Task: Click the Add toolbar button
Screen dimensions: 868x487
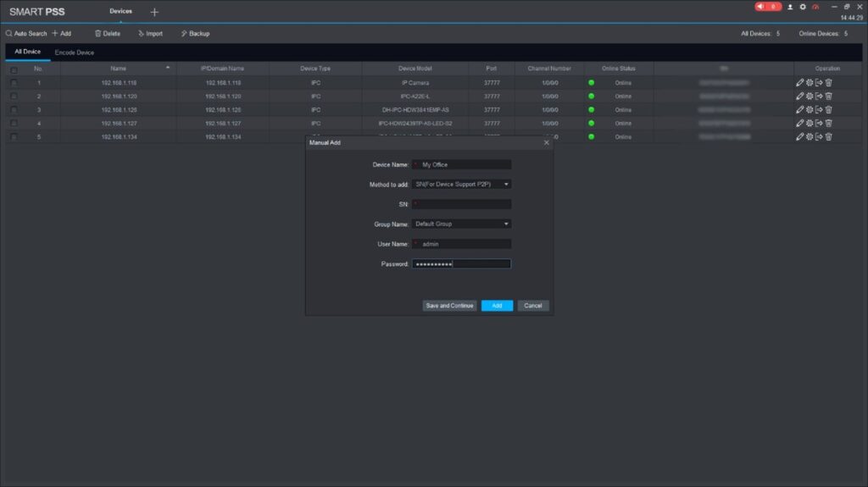Action: click(61, 34)
